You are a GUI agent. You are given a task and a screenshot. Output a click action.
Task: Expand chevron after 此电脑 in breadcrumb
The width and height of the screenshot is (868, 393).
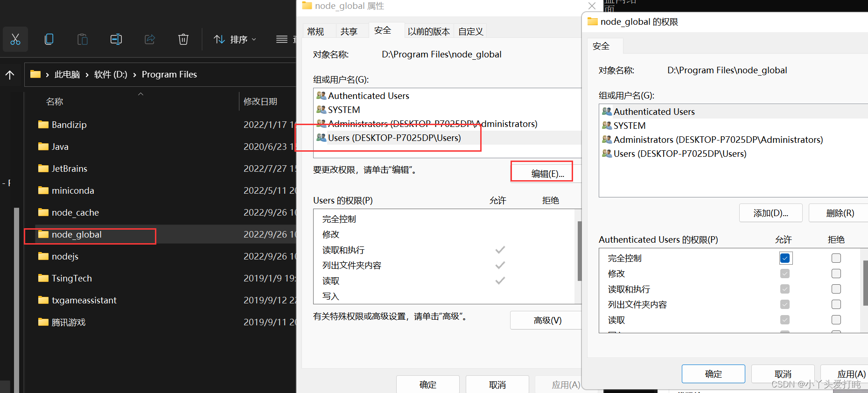(x=87, y=75)
